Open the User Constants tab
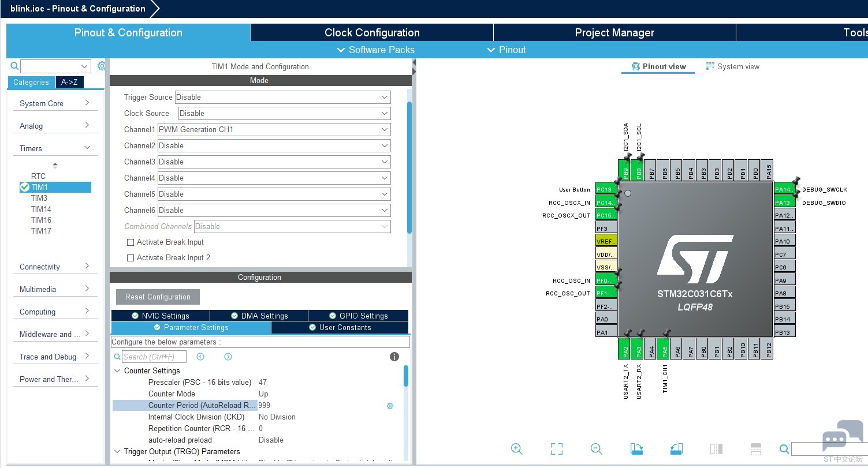The image size is (868, 468). click(x=340, y=328)
